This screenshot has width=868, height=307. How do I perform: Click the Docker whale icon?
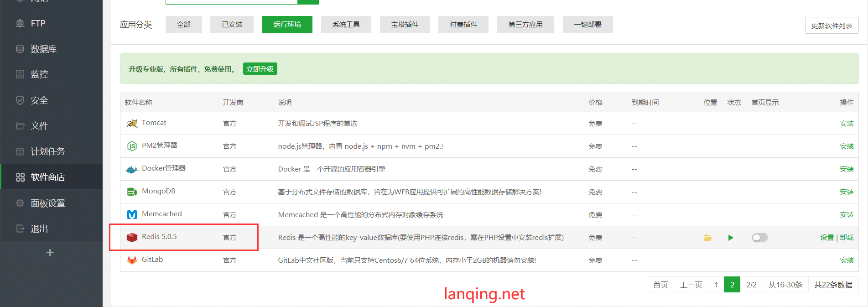coord(132,169)
